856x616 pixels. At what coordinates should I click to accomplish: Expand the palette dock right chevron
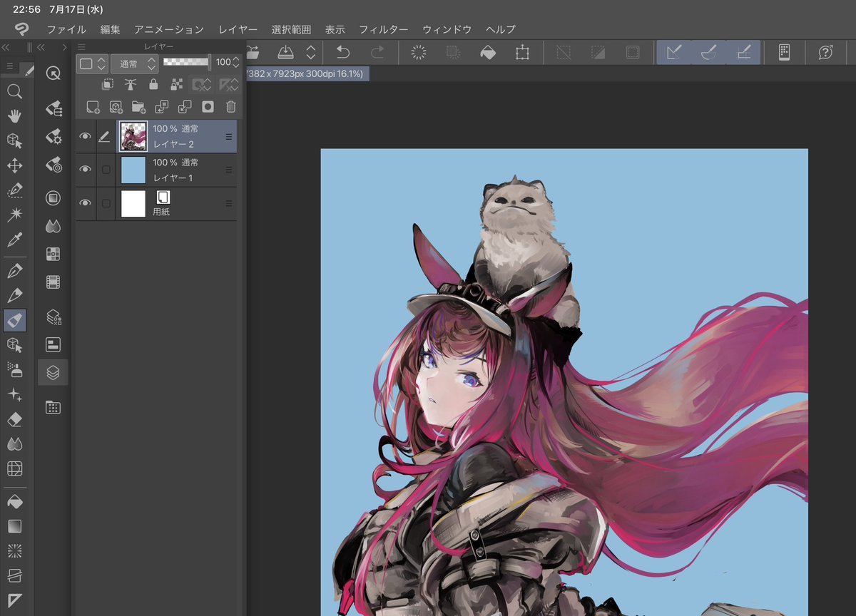tap(64, 47)
